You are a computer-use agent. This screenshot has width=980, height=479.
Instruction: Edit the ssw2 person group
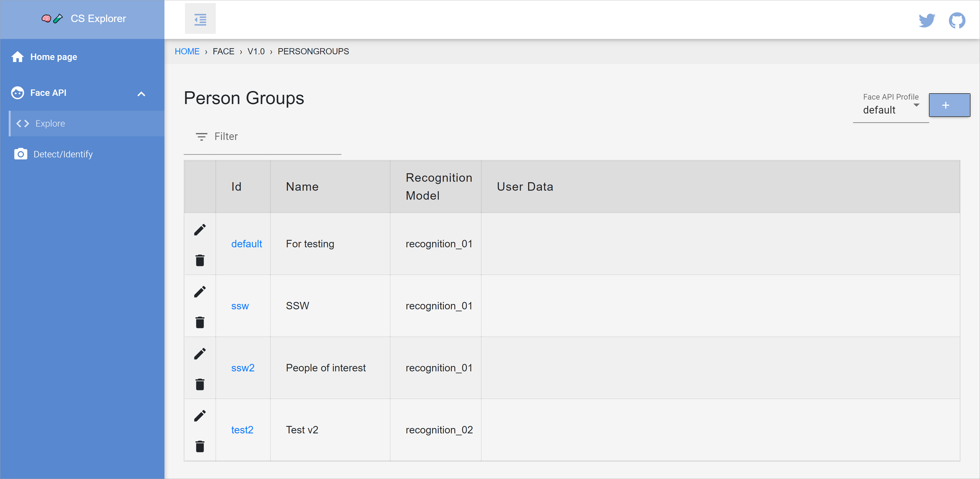(200, 354)
